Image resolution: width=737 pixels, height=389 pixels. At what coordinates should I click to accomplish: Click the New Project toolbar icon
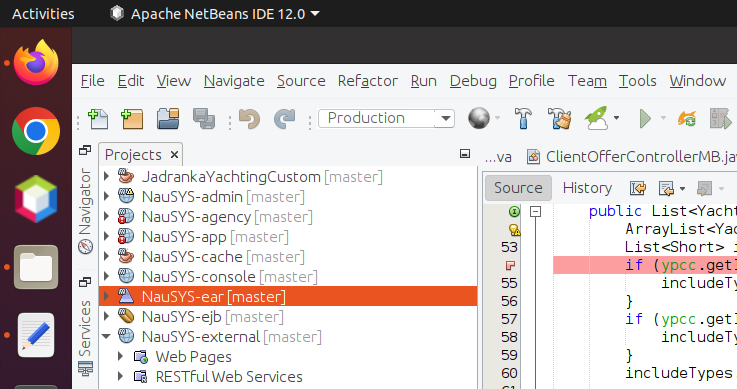coord(132,118)
